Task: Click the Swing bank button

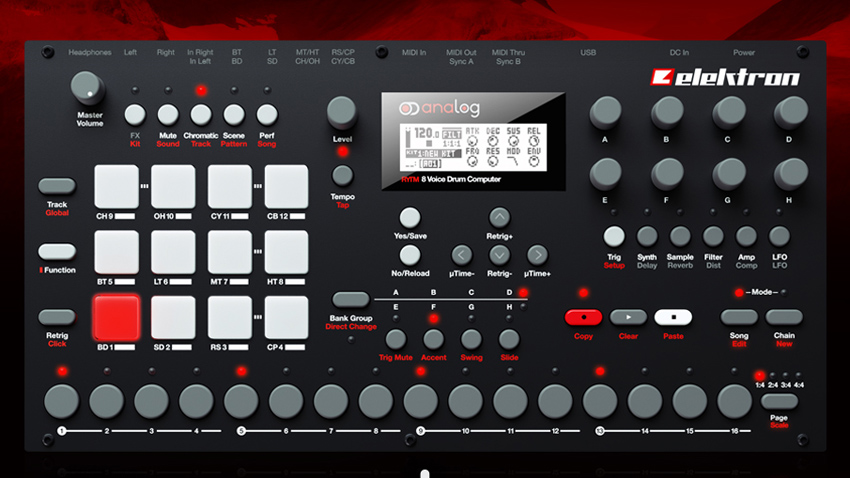Action: 471,340
